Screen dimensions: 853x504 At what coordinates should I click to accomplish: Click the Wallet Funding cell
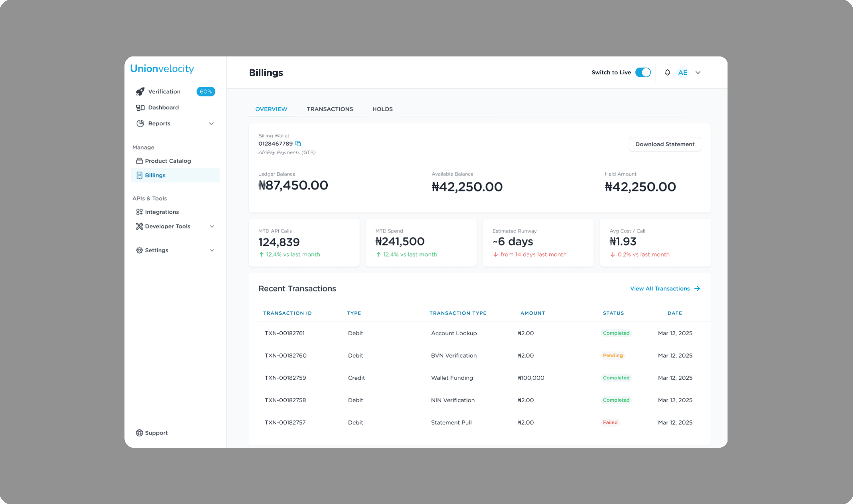point(452,378)
